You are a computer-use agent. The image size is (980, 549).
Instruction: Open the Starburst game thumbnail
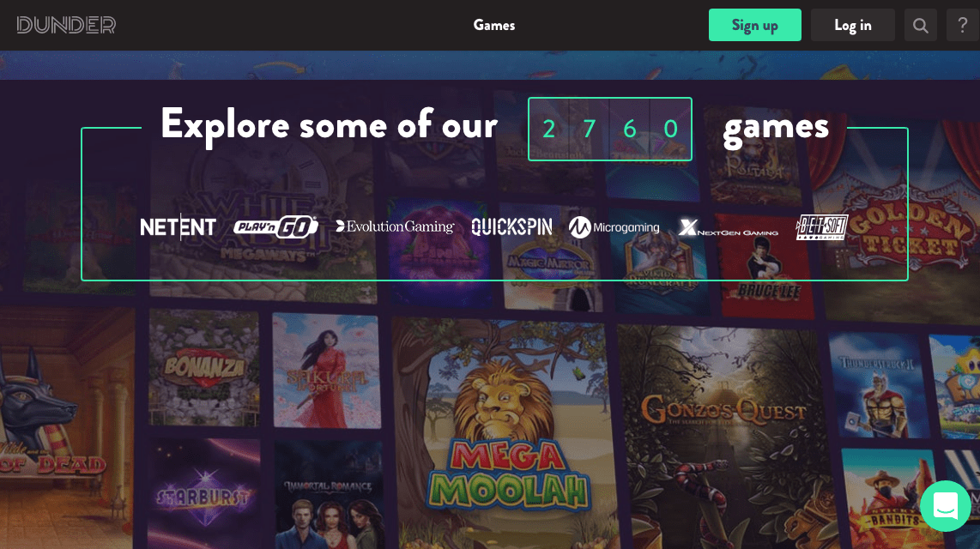coord(203,495)
